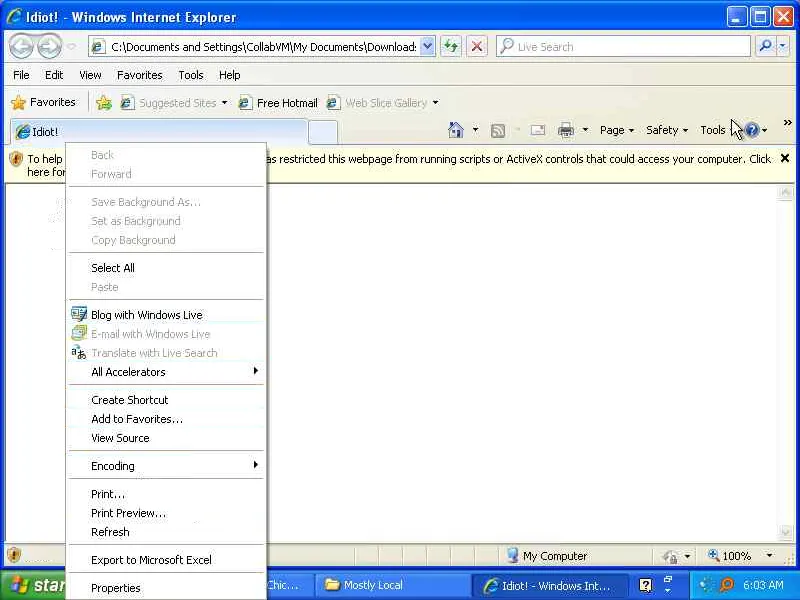Open a new tab button
Screen dimensions: 800x600
[x=323, y=132]
